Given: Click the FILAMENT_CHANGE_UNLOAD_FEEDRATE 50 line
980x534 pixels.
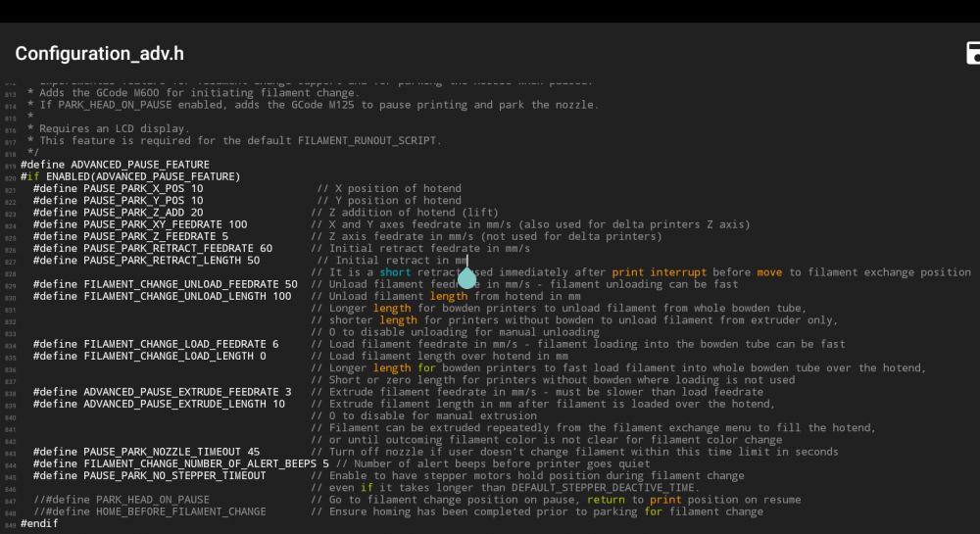Looking at the screenshot, I should pyautogui.click(x=165, y=284).
